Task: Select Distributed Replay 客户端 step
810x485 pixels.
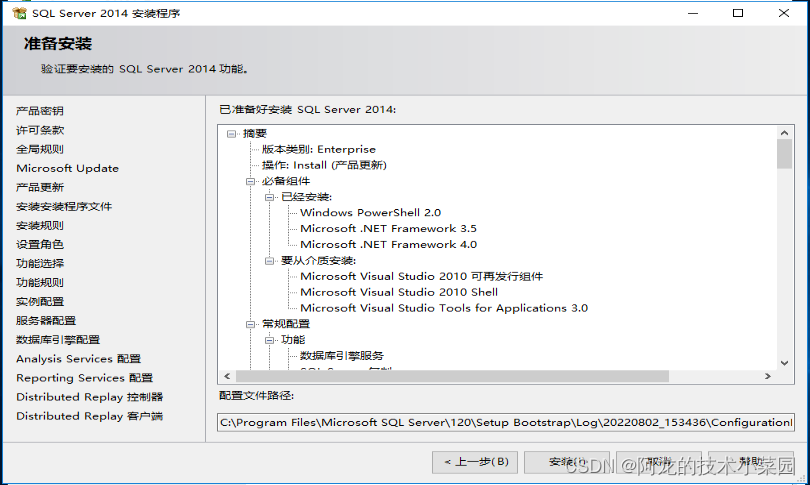Action: click(90, 416)
